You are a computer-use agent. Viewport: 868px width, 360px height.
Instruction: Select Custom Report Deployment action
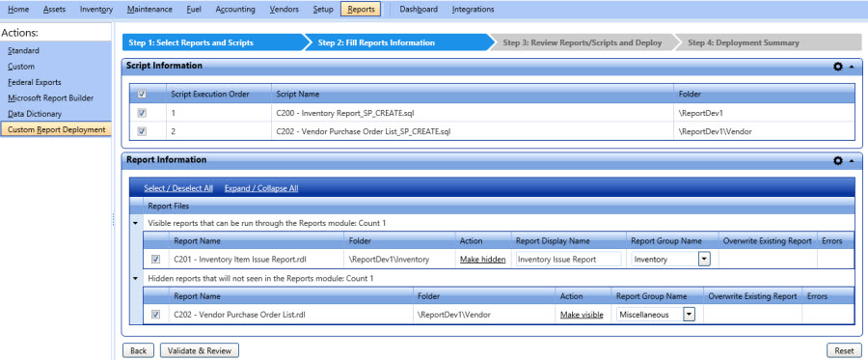[55, 129]
